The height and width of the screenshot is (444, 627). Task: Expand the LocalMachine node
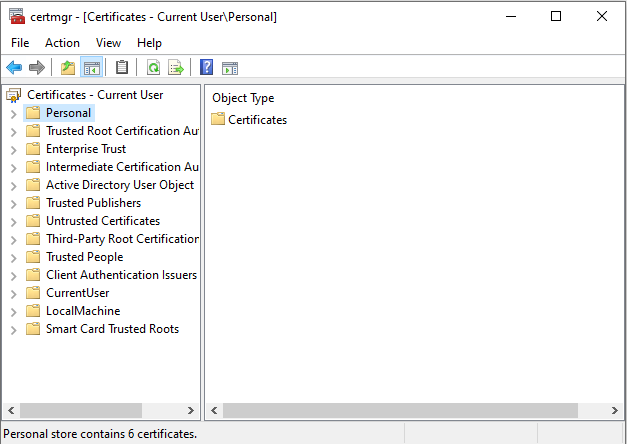coord(14,312)
